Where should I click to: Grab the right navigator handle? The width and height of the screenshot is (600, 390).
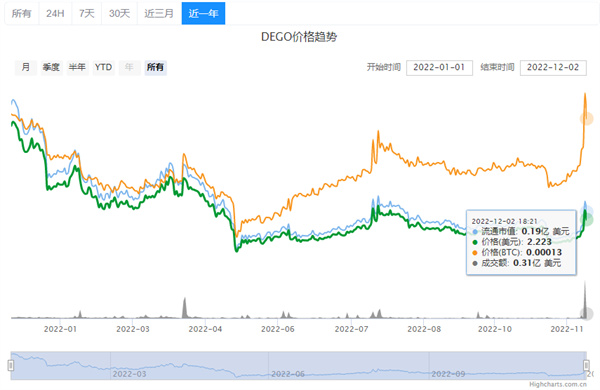point(586,365)
